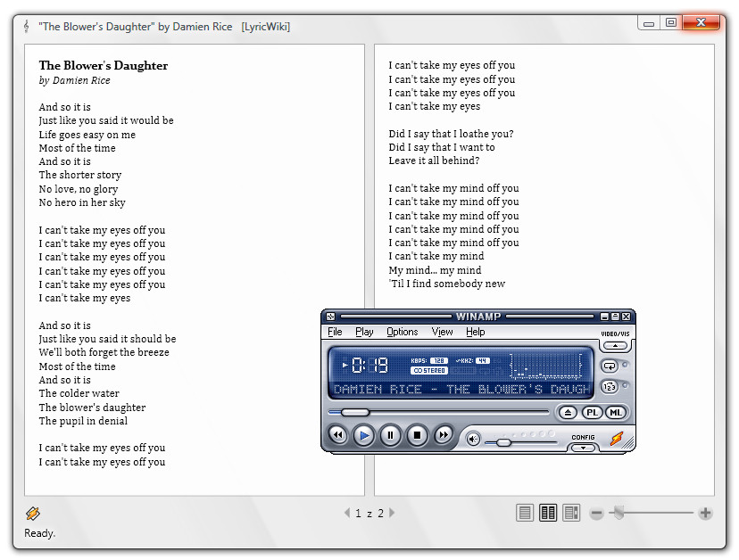The width and height of the screenshot is (739, 560).
Task: Open Winamp playlist with PL button
Action: [592, 413]
